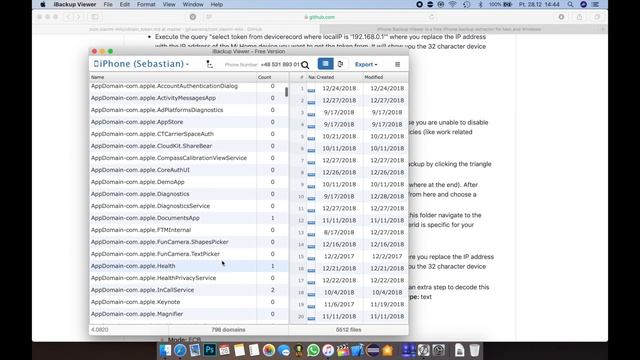Click the domain list vertical scrollbar thumb
This screenshot has height=360, width=640.
pos(287,92)
